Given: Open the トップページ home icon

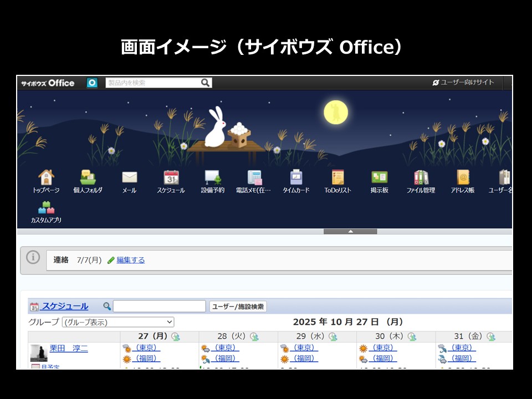Looking at the screenshot, I should [46, 178].
